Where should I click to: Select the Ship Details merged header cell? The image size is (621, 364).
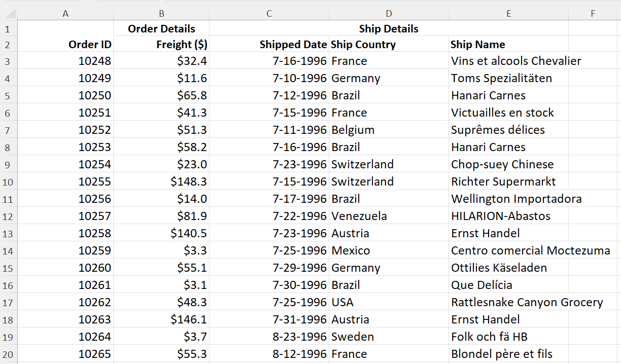click(389, 28)
